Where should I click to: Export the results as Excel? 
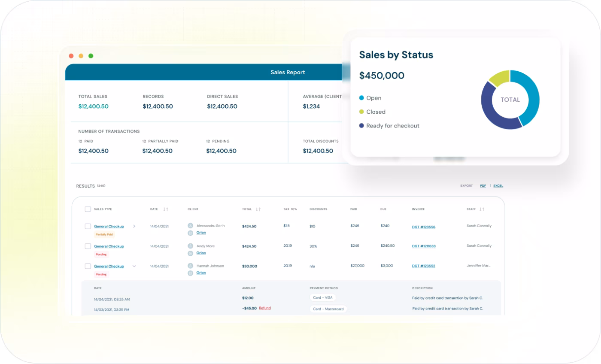click(x=498, y=186)
